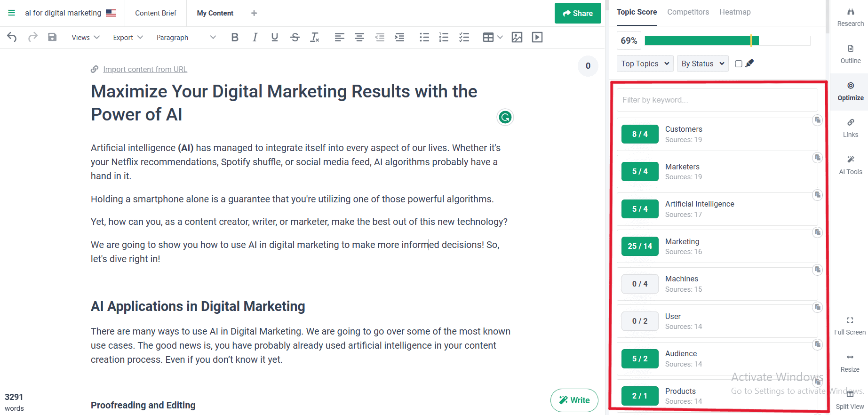
Task: Click the Filter by keyword field
Action: point(717,100)
